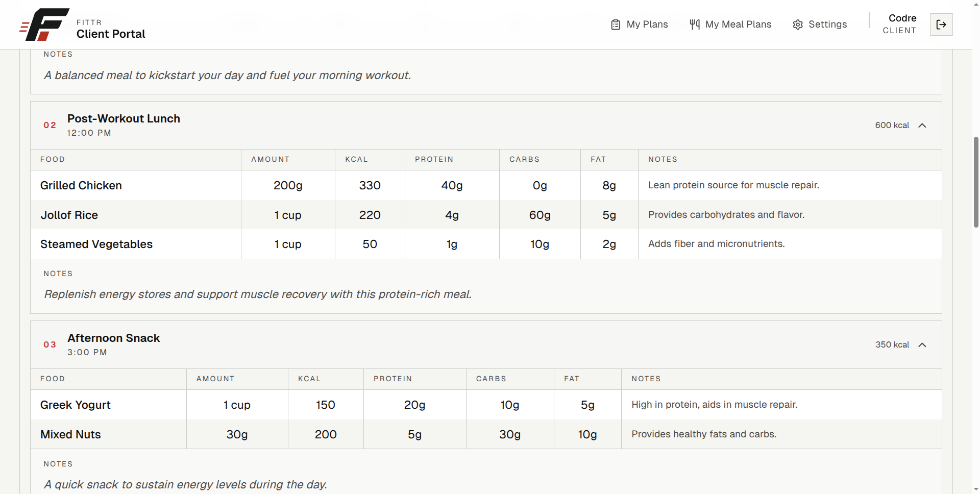Click the 220 kcal value for Jollof Rice
980x494 pixels.
click(370, 215)
